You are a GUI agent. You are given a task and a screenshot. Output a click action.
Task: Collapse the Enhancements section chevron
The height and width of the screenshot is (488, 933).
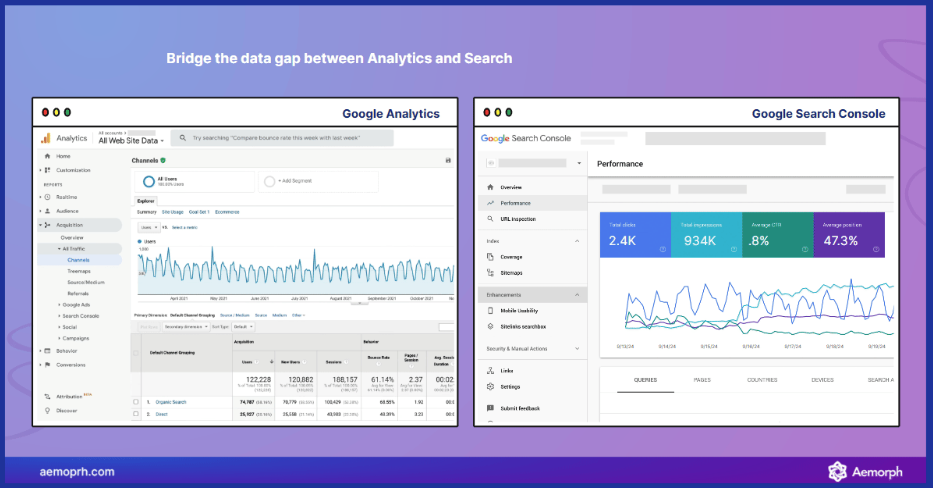pyautogui.click(x=577, y=295)
